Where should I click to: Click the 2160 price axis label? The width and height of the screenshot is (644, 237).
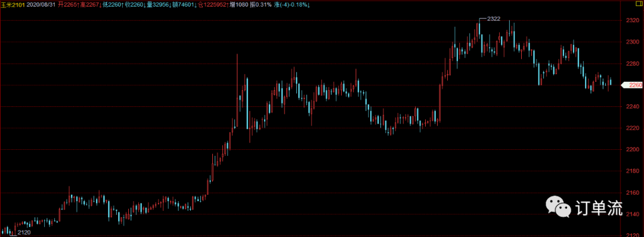click(x=632, y=193)
